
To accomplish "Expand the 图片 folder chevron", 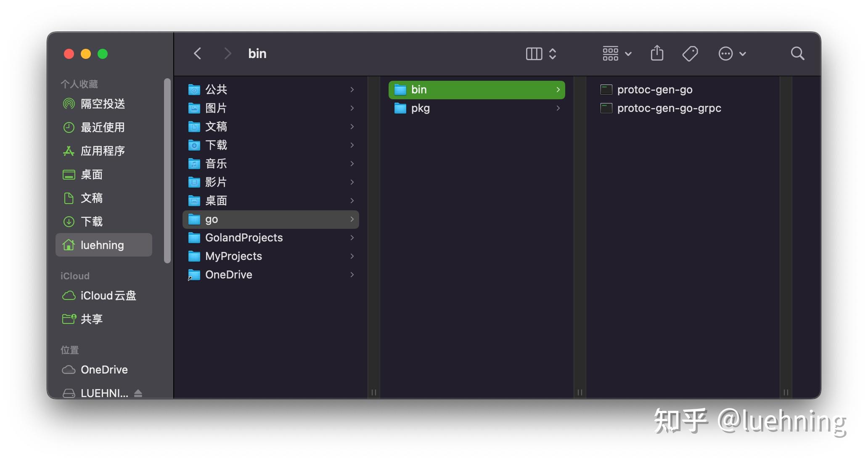I will pyautogui.click(x=352, y=108).
